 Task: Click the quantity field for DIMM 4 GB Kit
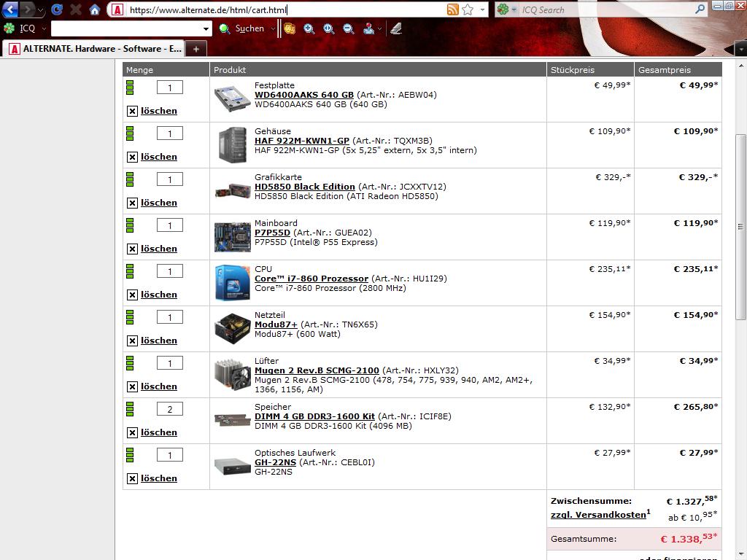[x=169, y=409]
